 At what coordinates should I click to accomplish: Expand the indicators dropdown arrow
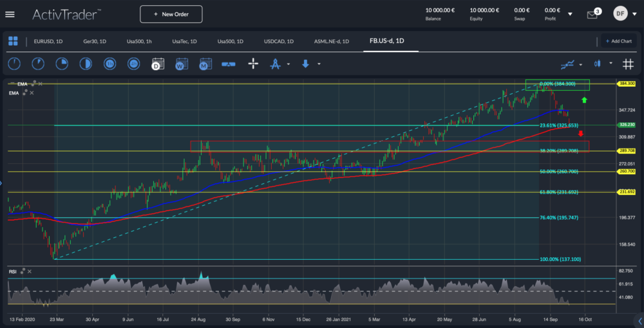click(580, 64)
